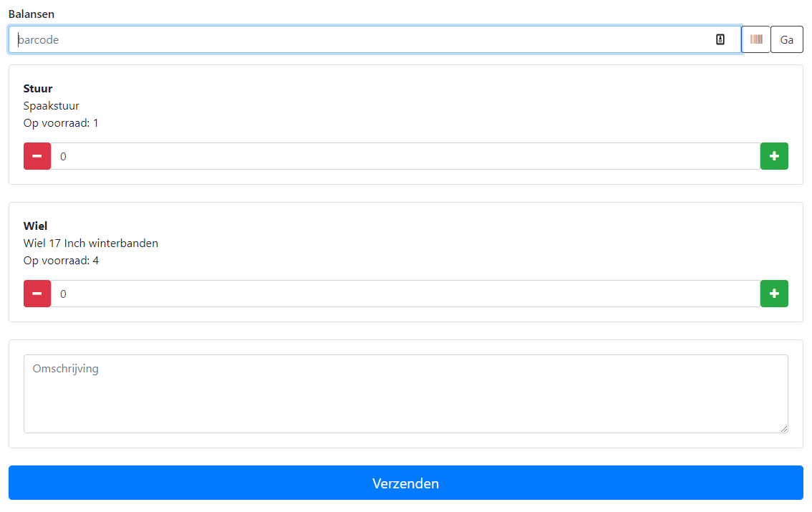
Task: Click the Stuur quantity input field
Action: click(405, 156)
